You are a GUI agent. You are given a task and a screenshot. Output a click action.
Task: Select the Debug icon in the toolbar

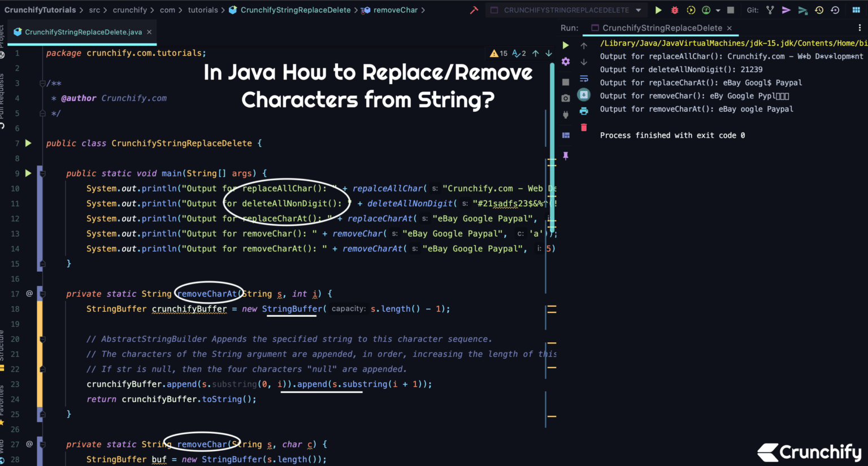pyautogui.click(x=675, y=10)
